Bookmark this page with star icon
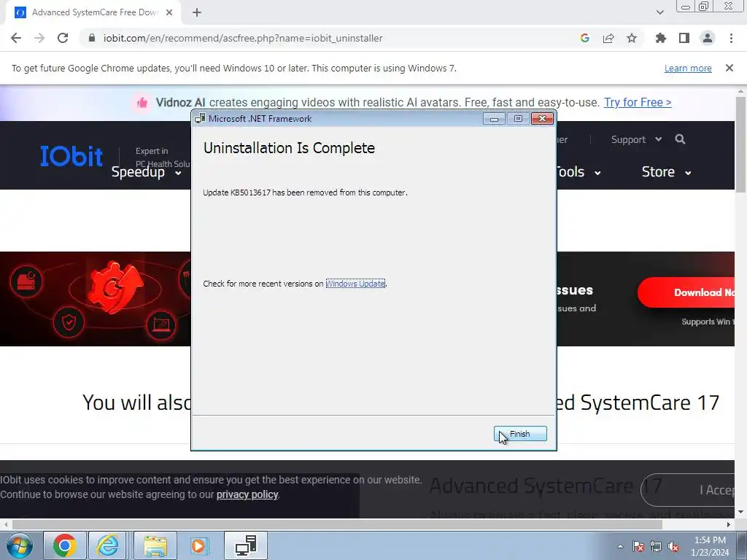Screen dimensions: 747x560 (x=632, y=38)
